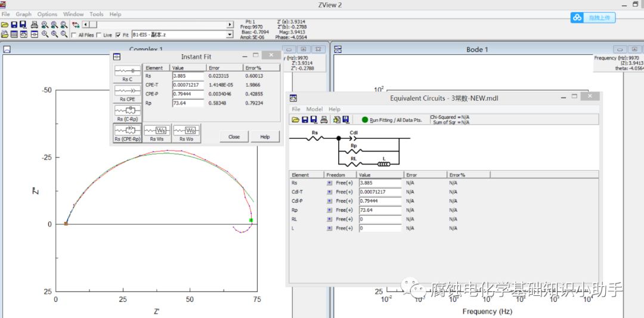Uncheck the Fit checkbox

click(118, 35)
